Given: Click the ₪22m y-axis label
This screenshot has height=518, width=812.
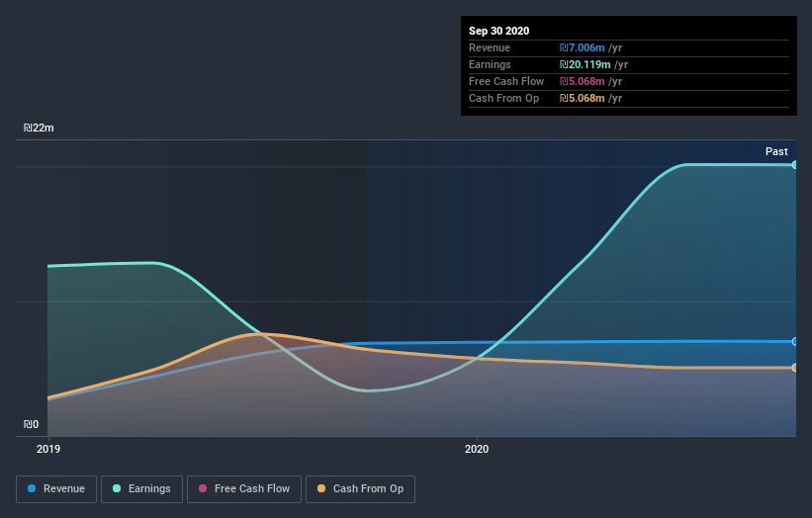Looking at the screenshot, I should [39, 128].
